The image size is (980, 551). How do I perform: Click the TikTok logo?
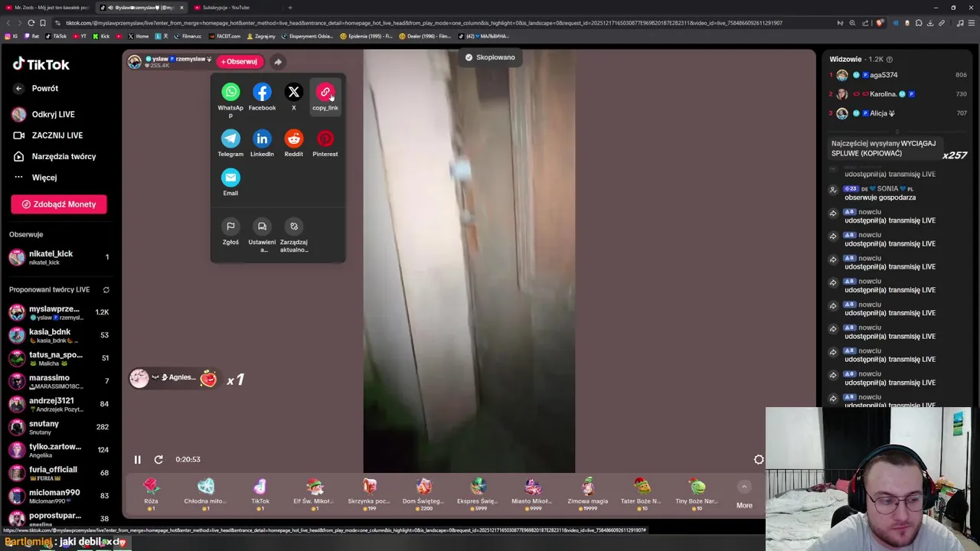click(x=41, y=64)
